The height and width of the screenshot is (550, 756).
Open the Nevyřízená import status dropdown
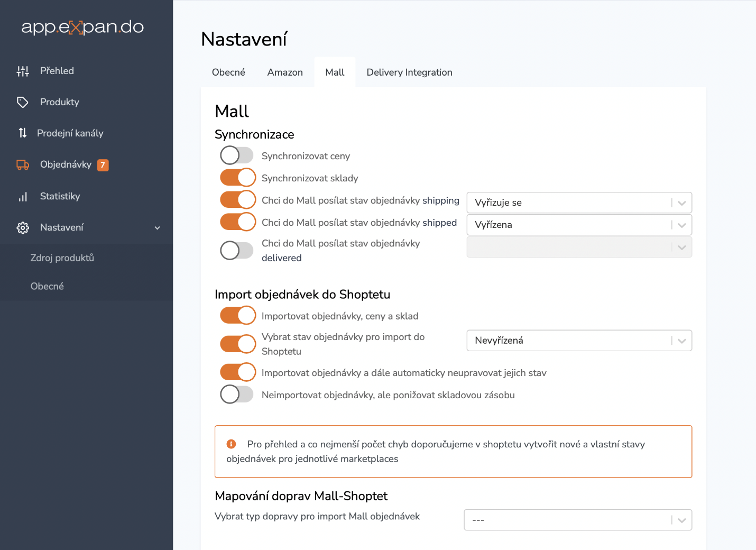click(579, 341)
